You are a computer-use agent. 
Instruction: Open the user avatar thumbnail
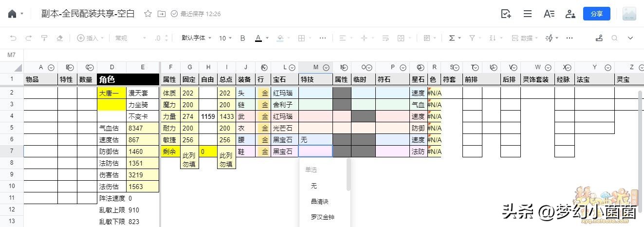pyautogui.click(x=629, y=14)
